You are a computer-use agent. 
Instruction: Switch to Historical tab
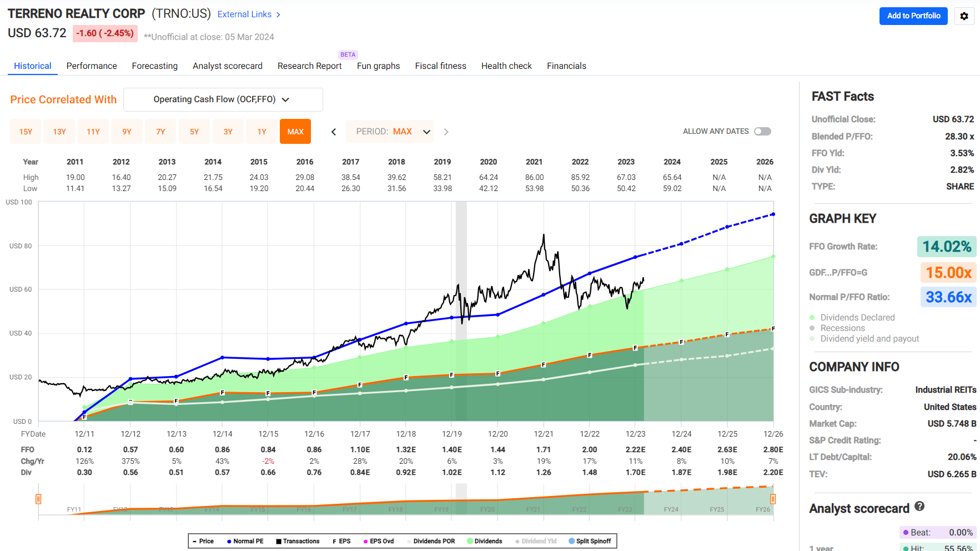[33, 66]
